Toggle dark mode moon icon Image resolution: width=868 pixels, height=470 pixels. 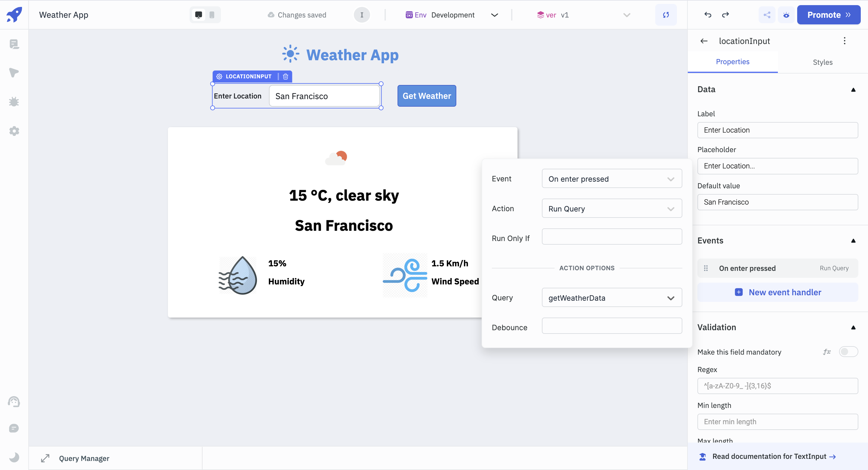[14, 457]
